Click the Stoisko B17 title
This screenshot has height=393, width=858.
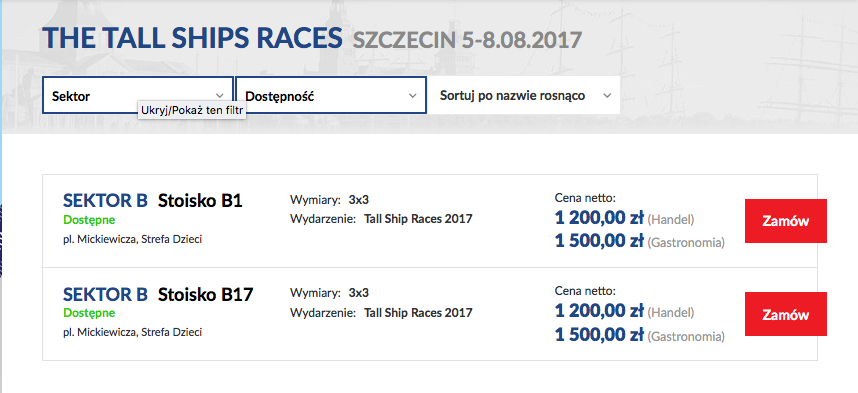coord(206,294)
